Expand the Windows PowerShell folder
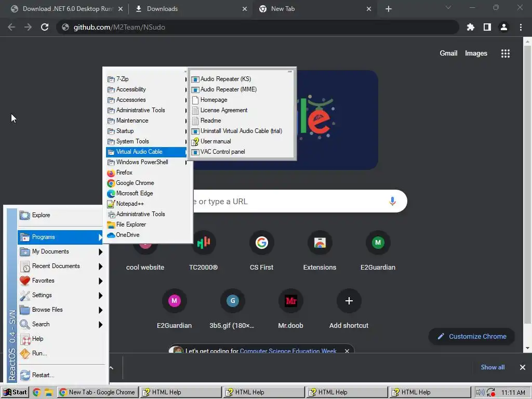The height and width of the screenshot is (399, 532). coord(147,162)
